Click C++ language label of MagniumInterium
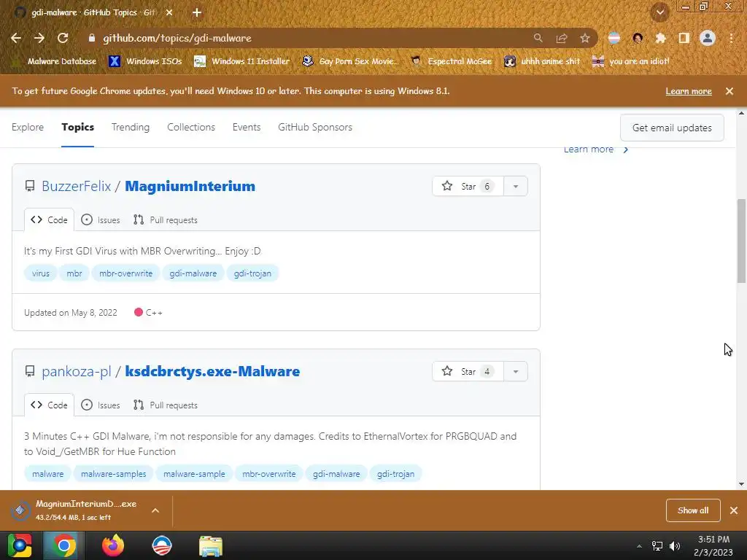Image resolution: width=747 pixels, height=560 pixels. point(149,312)
